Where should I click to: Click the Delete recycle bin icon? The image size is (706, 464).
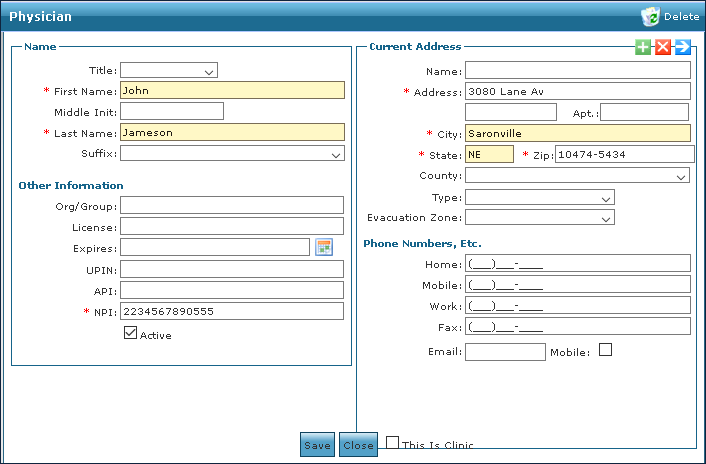click(x=650, y=16)
